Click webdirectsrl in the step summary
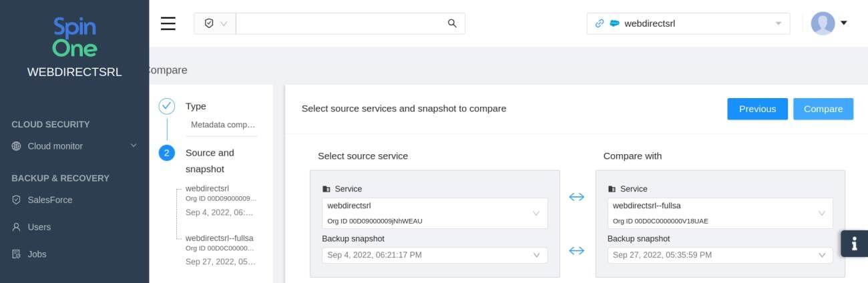The image size is (868, 283). (207, 188)
